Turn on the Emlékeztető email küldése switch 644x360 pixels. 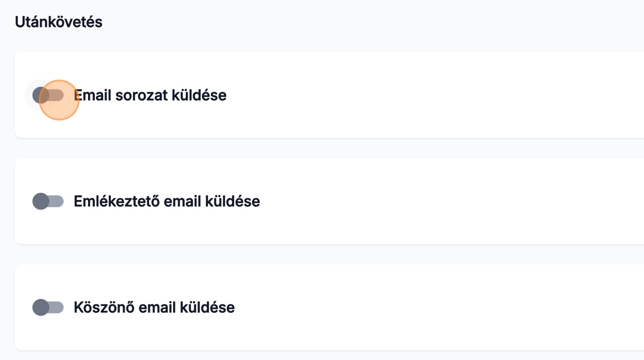(48, 201)
